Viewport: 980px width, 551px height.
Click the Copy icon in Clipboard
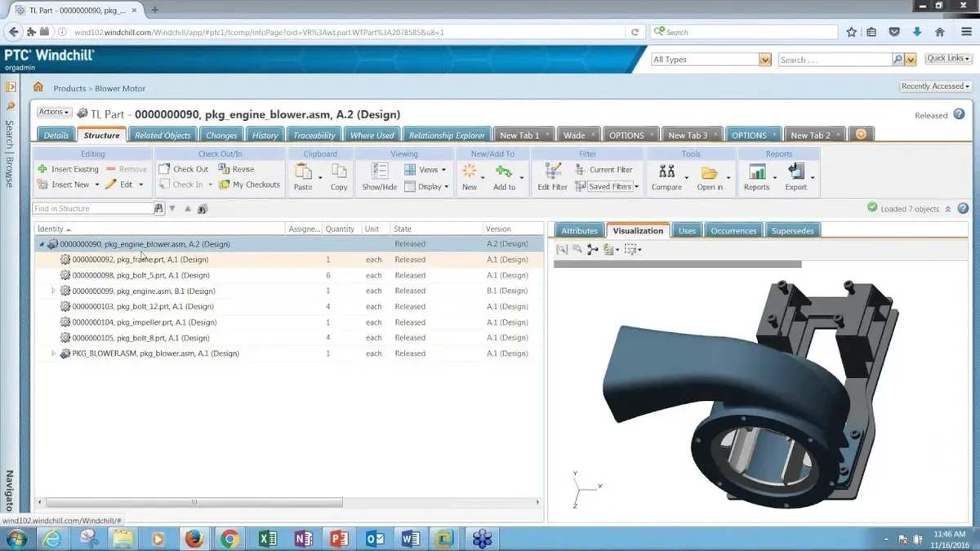tap(339, 172)
